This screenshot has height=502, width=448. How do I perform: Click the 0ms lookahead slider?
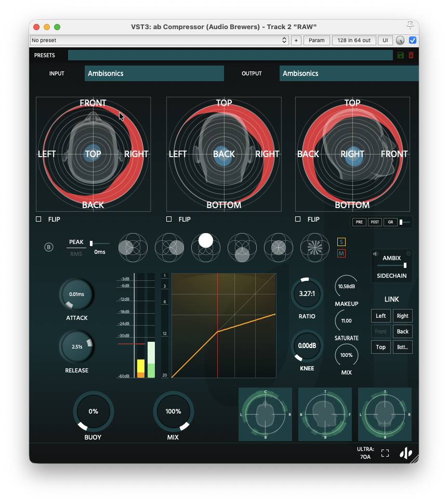pyautogui.click(x=99, y=243)
